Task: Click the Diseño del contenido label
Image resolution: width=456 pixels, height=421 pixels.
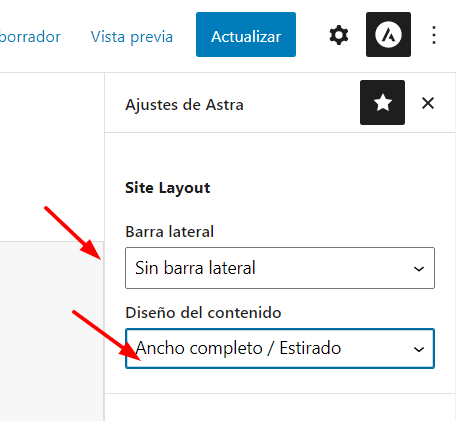Action: 203,313
